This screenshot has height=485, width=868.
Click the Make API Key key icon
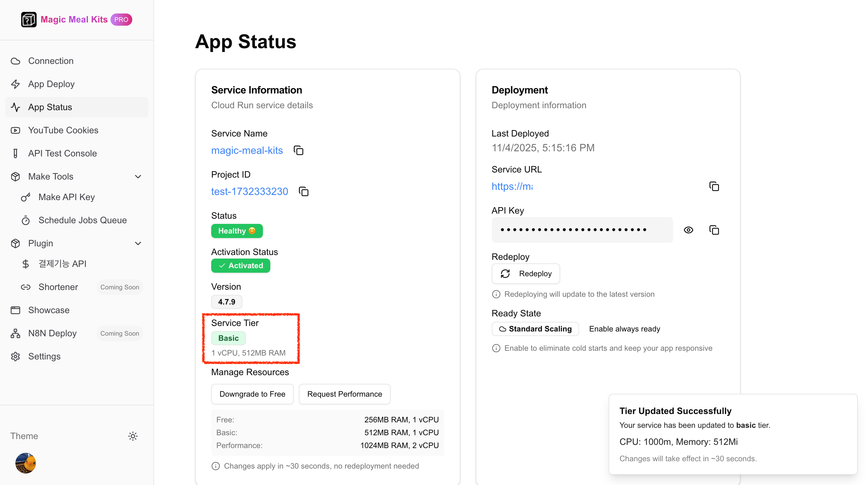pyautogui.click(x=26, y=197)
